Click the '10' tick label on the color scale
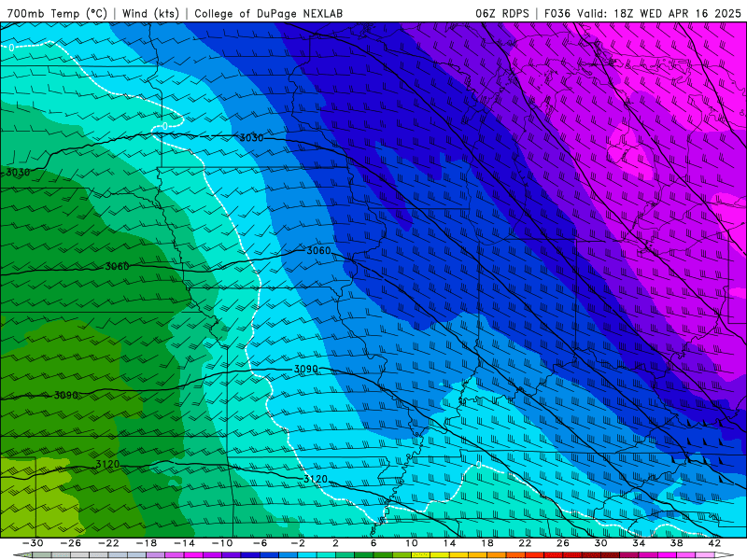Screen dimensions: 747x560 (412, 543)
